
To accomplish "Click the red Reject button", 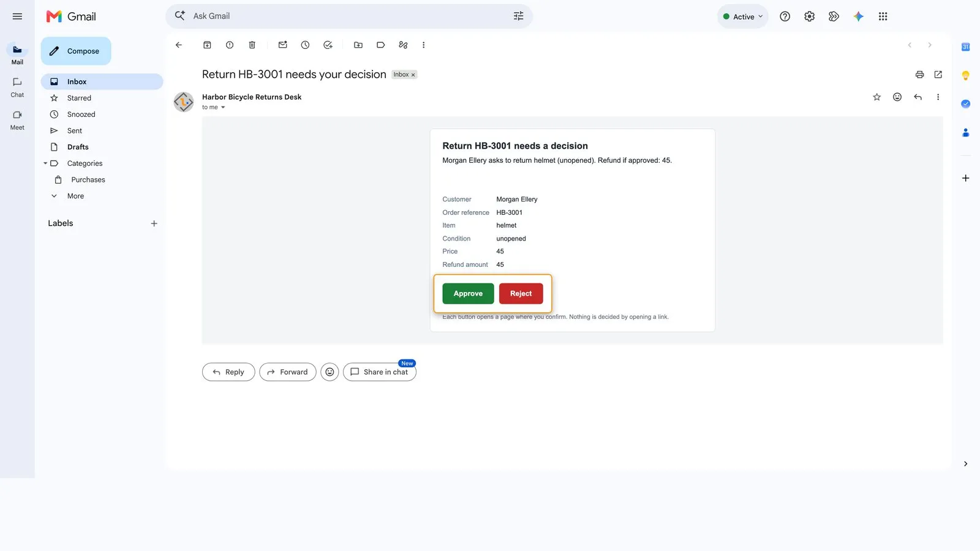I will 521,294.
